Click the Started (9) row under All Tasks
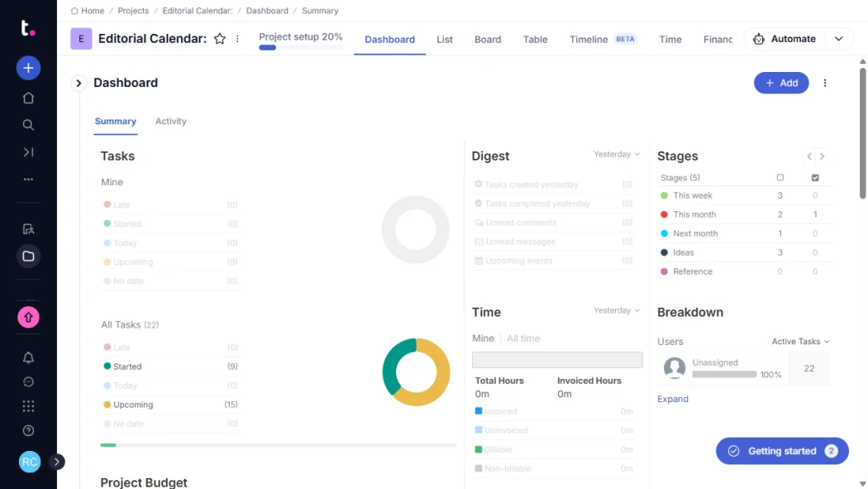 [x=170, y=367]
